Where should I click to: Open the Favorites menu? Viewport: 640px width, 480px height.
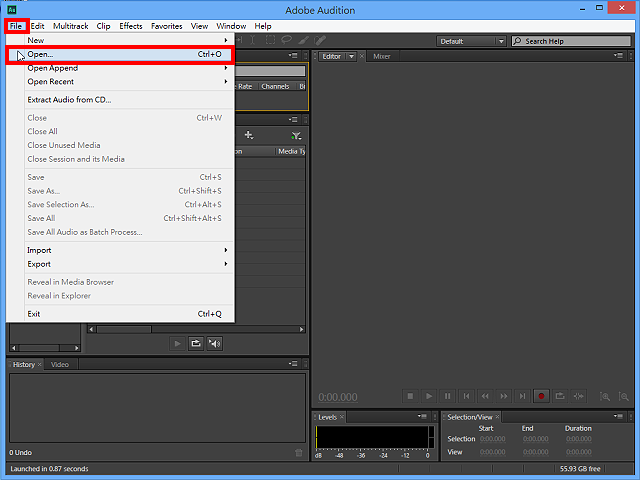coord(167,26)
